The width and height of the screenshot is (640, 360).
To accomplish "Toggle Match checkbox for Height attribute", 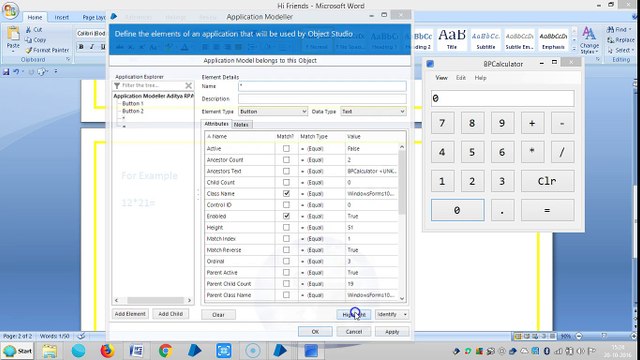I will 286,227.
